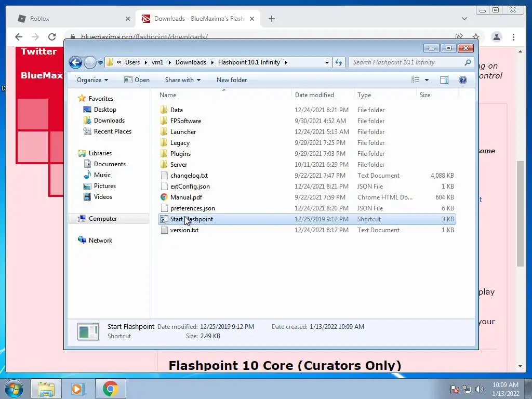Open the address bar history dropdown arrow
532x399 pixels.
pyautogui.click(x=327, y=63)
